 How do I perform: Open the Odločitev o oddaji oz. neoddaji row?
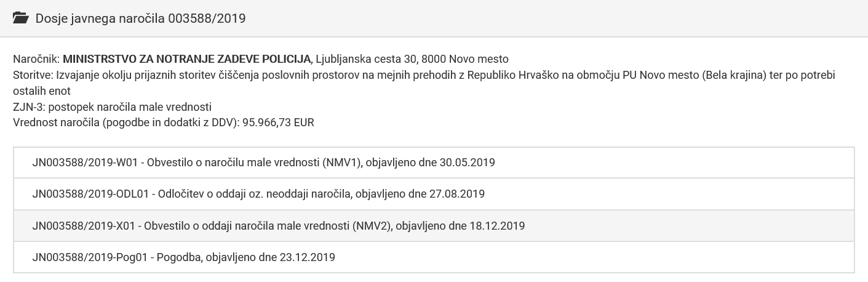tap(434, 194)
